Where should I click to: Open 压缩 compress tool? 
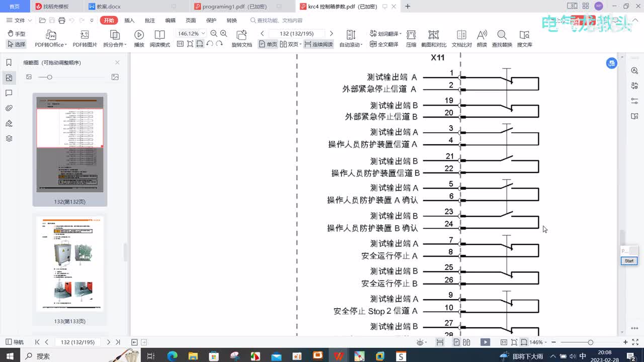click(x=411, y=39)
